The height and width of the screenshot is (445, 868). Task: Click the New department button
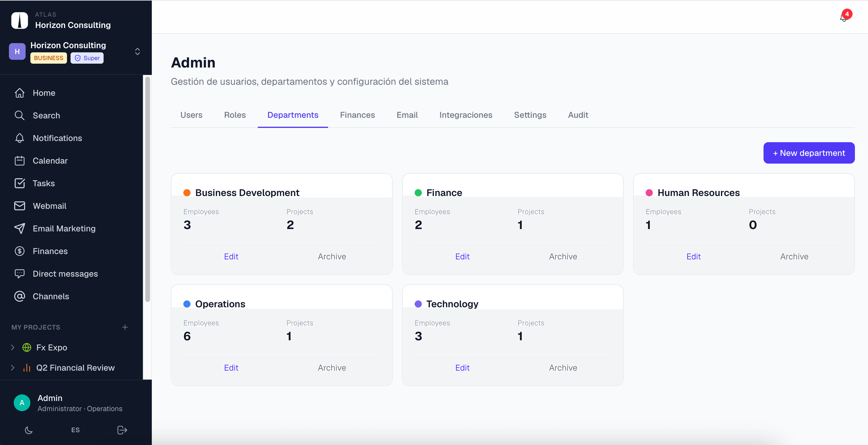809,153
